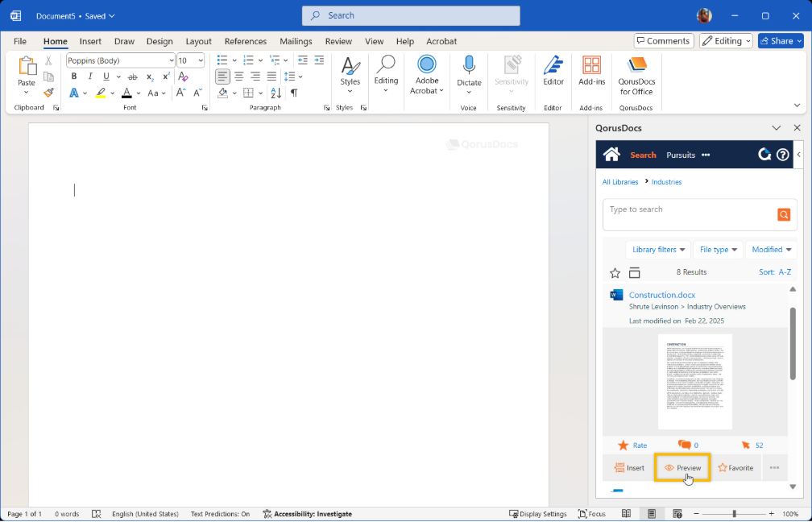Click the Insert button under Construction.docx
Viewport: 812px width, 522px height.
(x=629, y=468)
